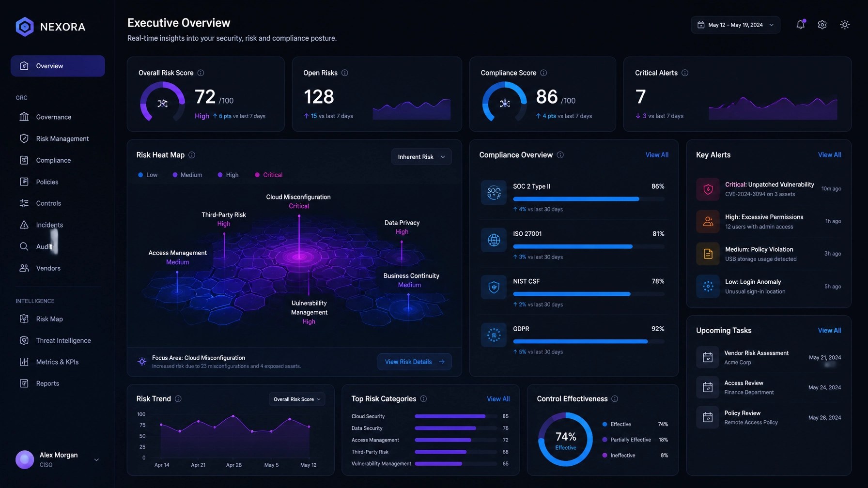Click Vendor Risk Assessment calendar icon

708,357
